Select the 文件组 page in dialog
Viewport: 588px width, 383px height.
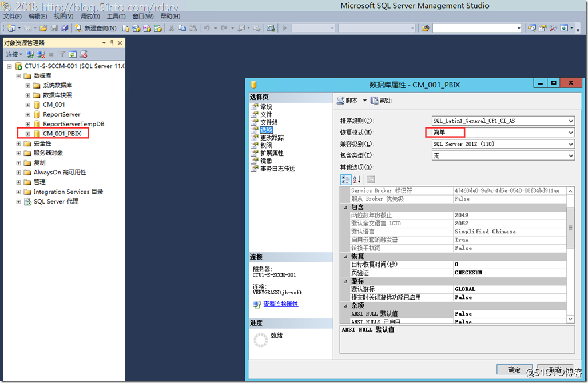269,122
